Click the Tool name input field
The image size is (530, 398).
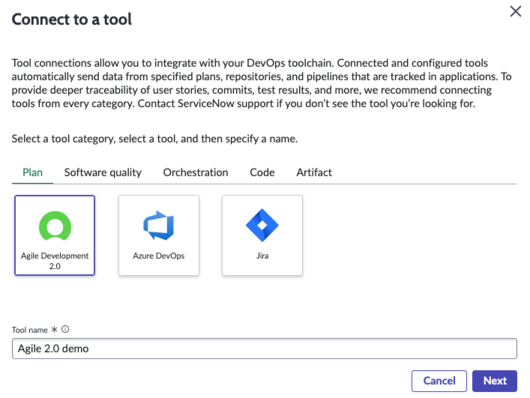coord(264,349)
